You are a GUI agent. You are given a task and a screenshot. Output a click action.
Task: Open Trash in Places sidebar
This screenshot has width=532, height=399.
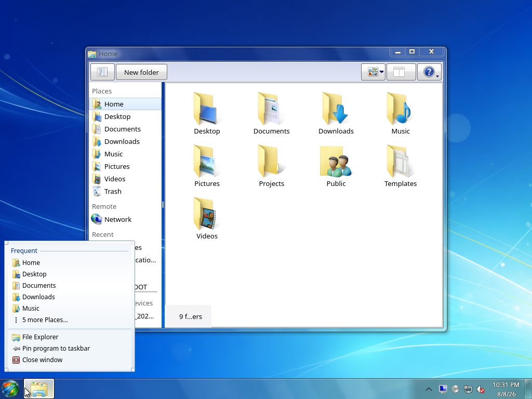(x=125, y=191)
